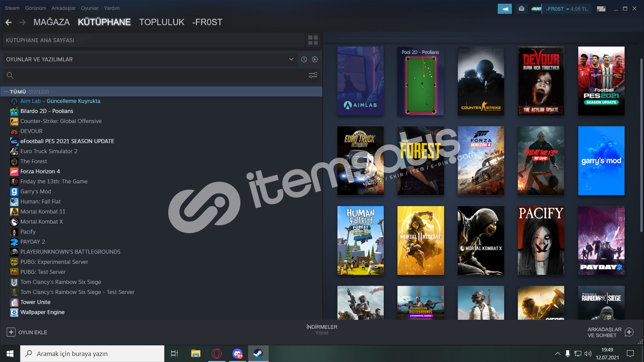
Task: Select Mortal Kombat 11 in list
Action: click(x=43, y=212)
